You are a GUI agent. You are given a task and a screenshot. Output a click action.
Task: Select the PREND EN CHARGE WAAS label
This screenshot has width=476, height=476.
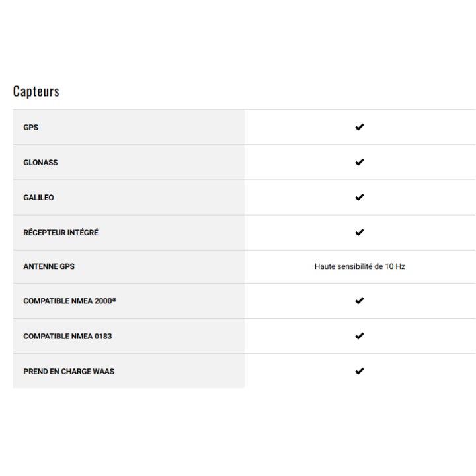pyautogui.click(x=69, y=372)
